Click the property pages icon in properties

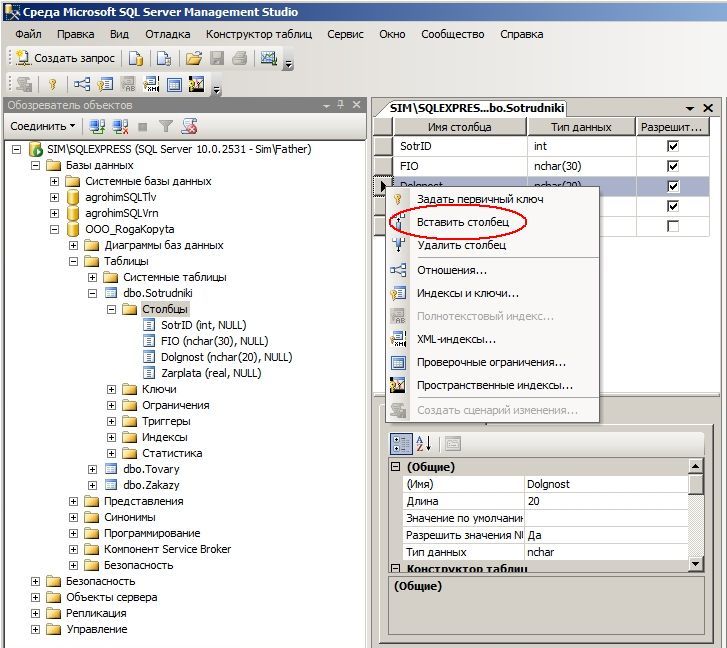point(453,444)
